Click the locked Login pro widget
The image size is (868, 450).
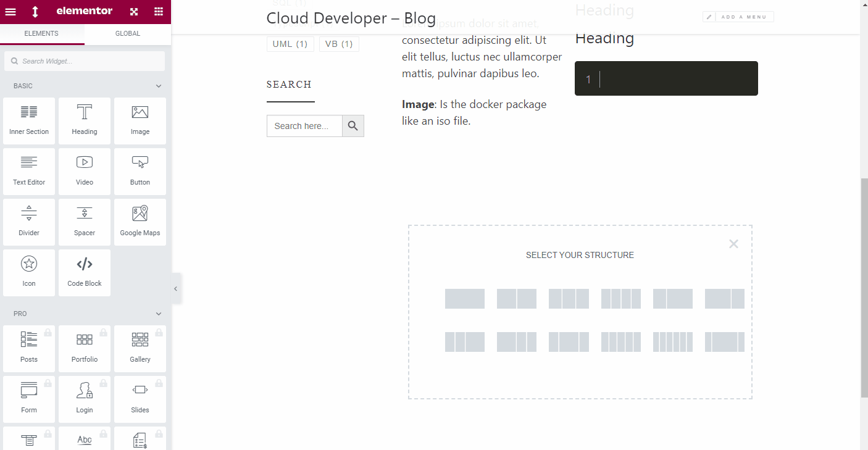pos(85,399)
